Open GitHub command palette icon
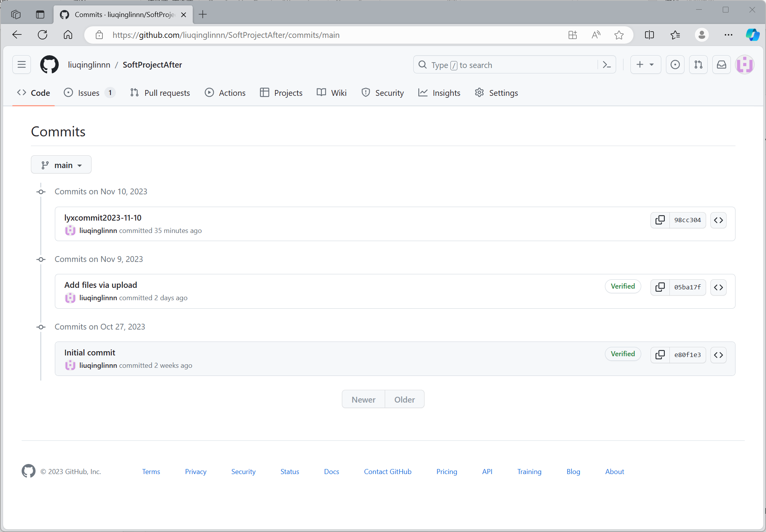 (607, 65)
